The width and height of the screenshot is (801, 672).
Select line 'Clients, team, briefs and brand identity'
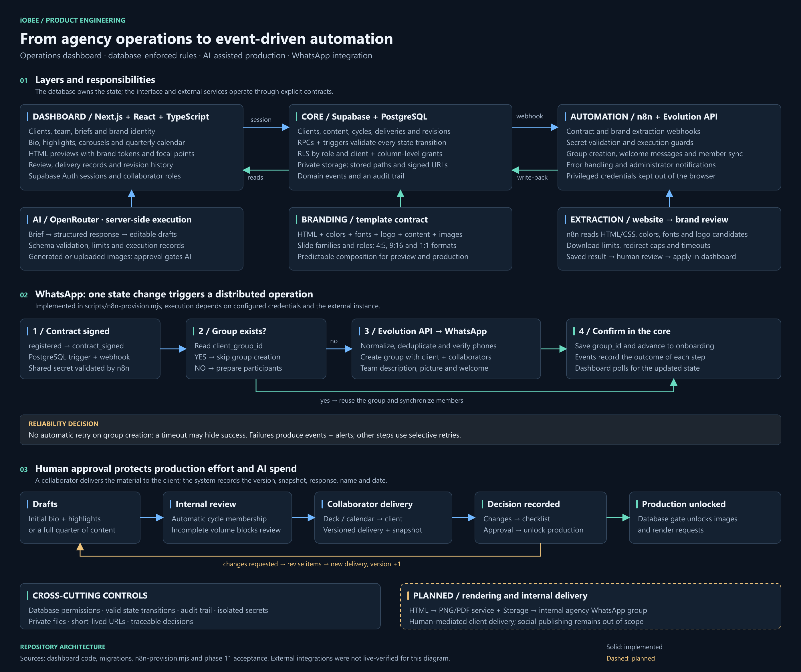92,131
